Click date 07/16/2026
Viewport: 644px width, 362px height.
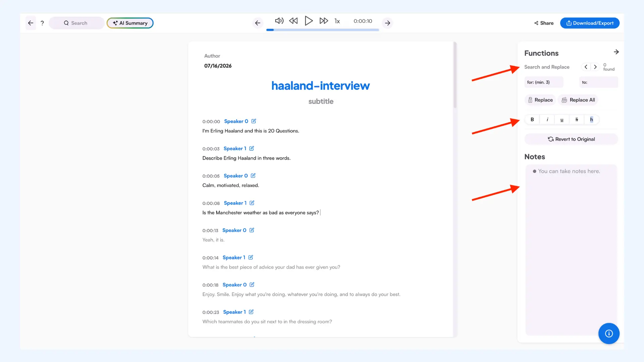(218, 66)
